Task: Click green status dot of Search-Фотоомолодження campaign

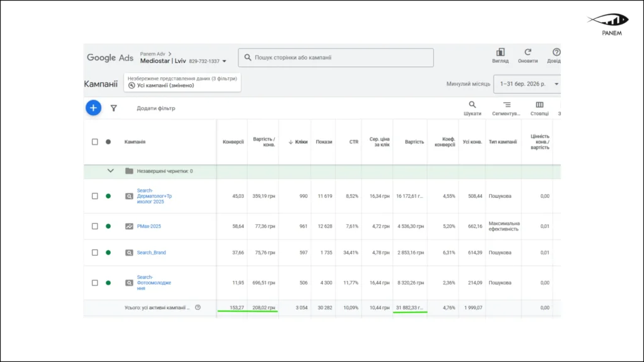Action: tap(108, 283)
